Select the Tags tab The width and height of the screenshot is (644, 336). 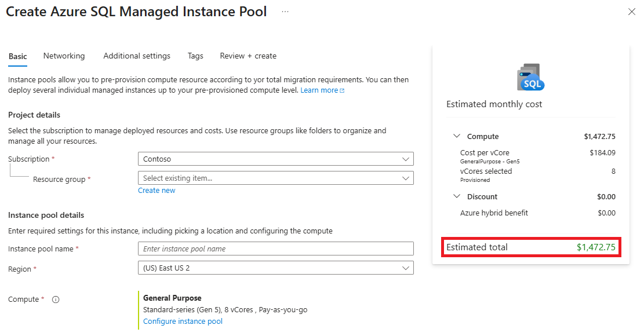[x=195, y=56]
